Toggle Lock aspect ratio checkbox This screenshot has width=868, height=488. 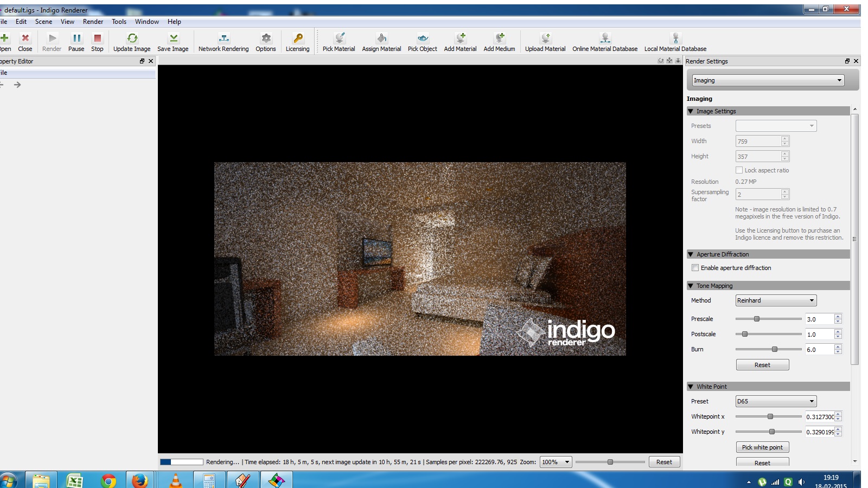point(739,170)
